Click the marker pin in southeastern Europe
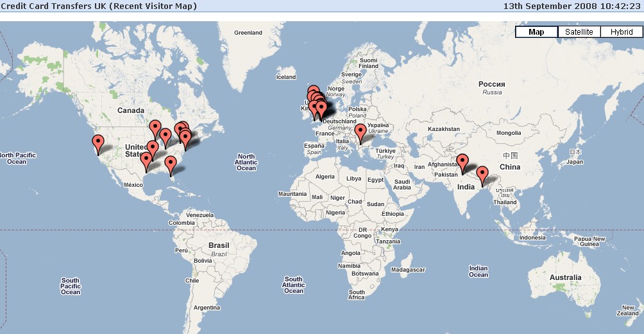The width and height of the screenshot is (644, 334). pyautogui.click(x=361, y=131)
